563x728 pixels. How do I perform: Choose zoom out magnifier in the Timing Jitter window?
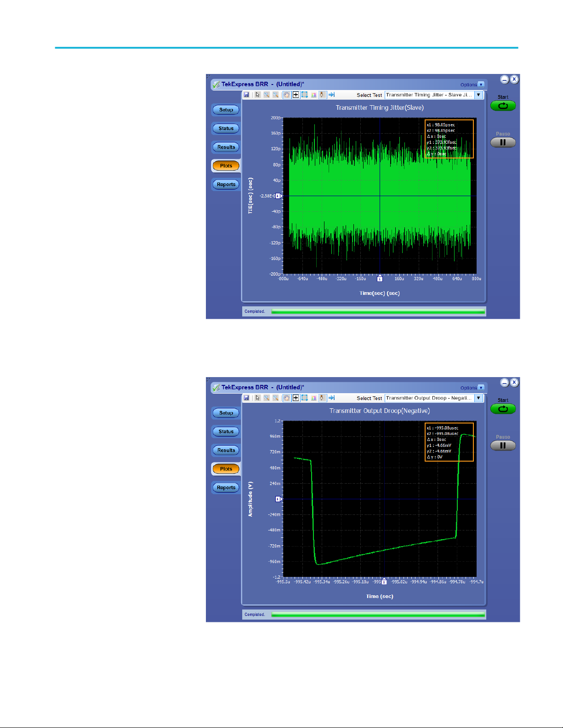click(x=276, y=95)
